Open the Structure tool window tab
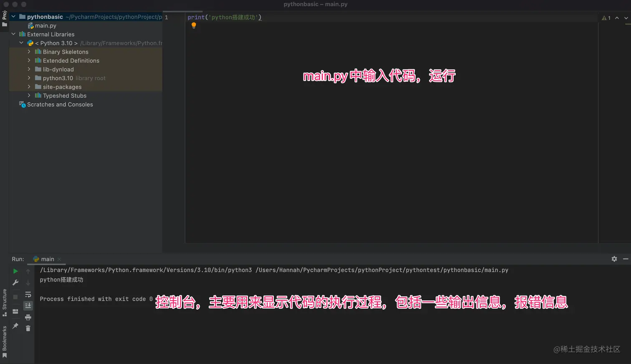 coord(5,303)
